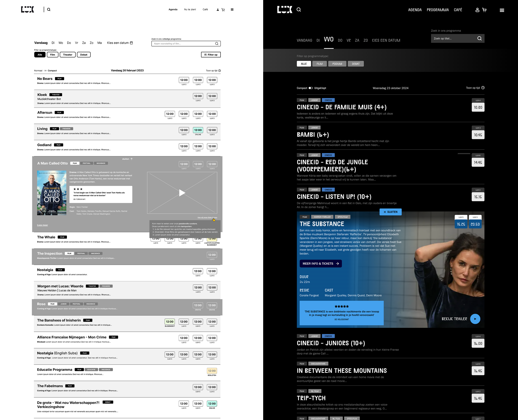Select the PODIUM filter in dark design

(x=337, y=64)
